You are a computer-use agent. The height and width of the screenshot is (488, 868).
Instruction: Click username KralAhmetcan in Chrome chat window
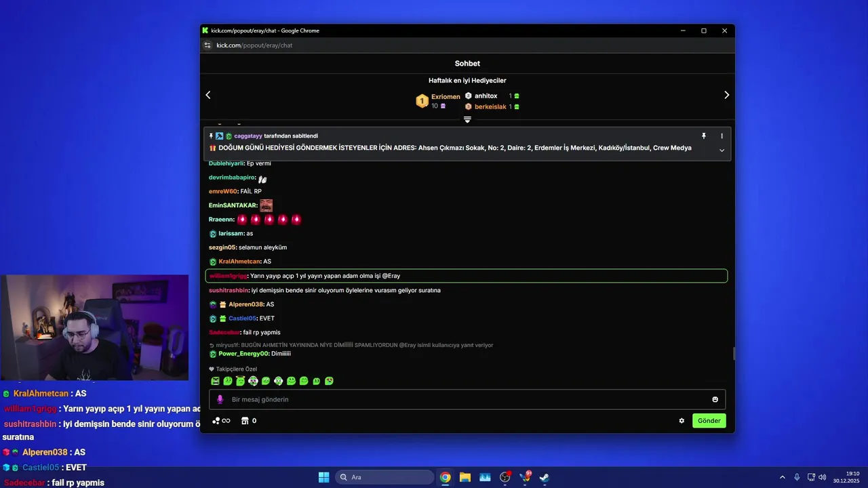[x=239, y=262]
